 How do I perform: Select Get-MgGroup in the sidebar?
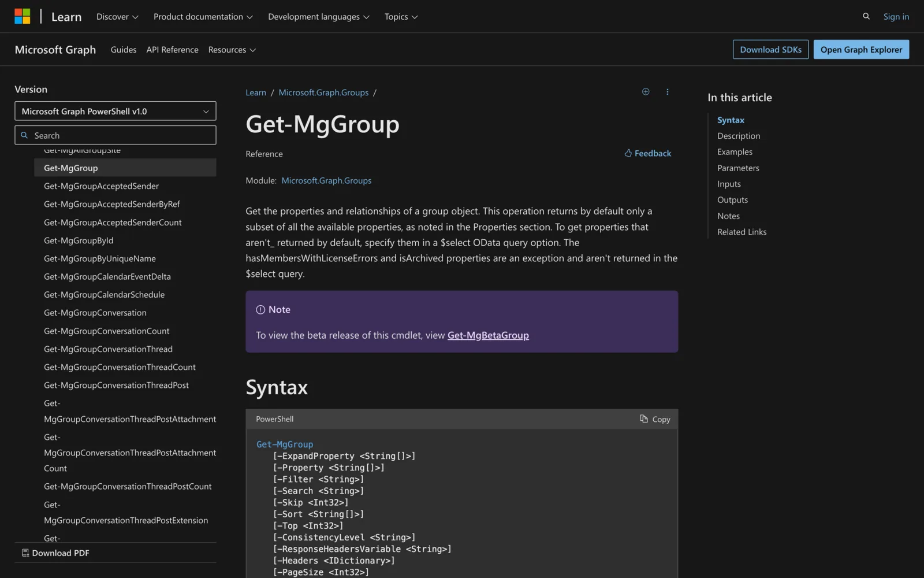125,168
